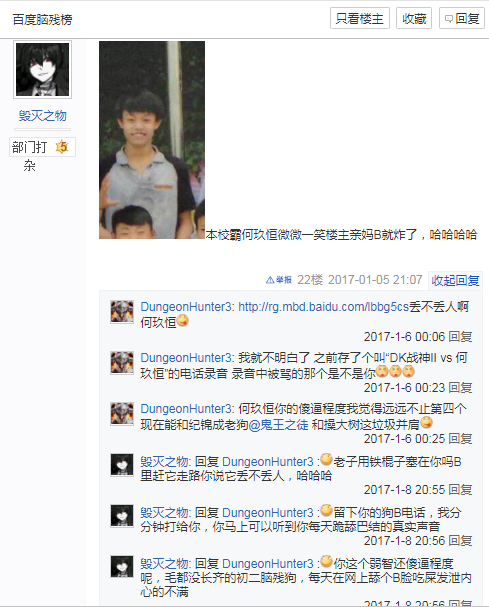Open DungeonHunter3 username in second comment
The width and height of the screenshot is (489, 607).
[185, 358]
